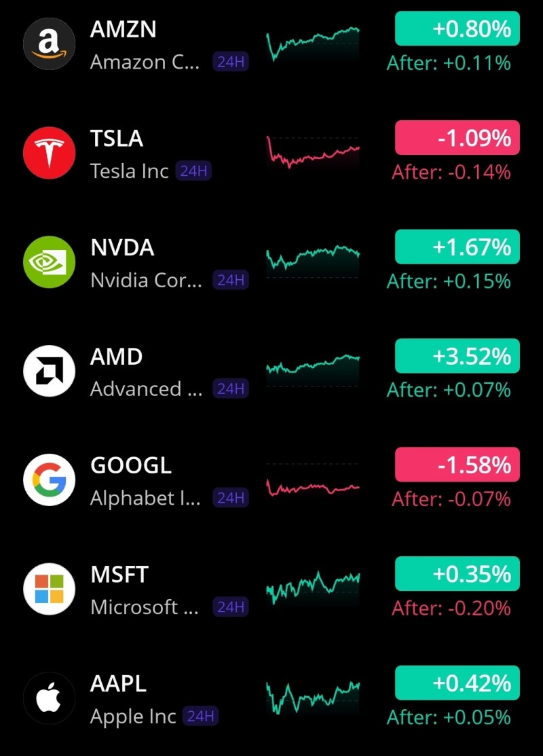Open the Microsoft logo icon
Screen dimensions: 543x756
[49, 590]
